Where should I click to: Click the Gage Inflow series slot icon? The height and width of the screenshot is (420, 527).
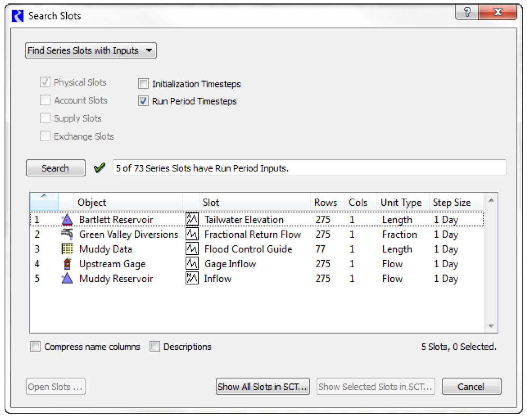coord(192,264)
